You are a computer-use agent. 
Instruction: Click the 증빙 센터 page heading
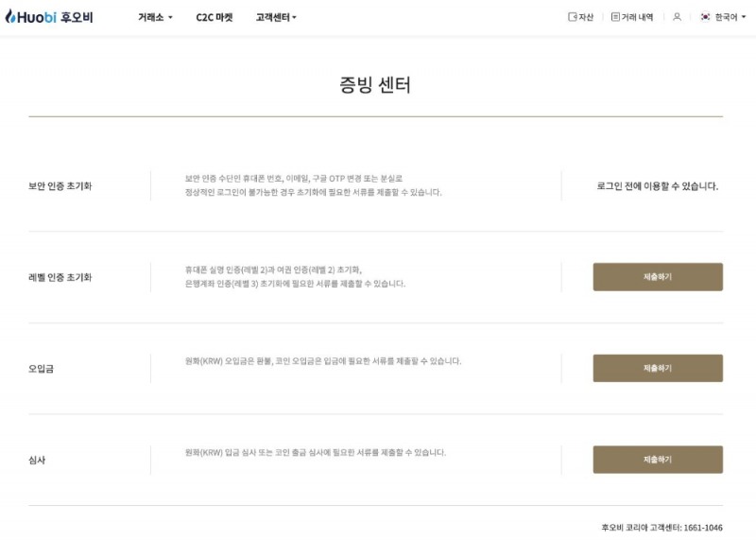tap(375, 85)
